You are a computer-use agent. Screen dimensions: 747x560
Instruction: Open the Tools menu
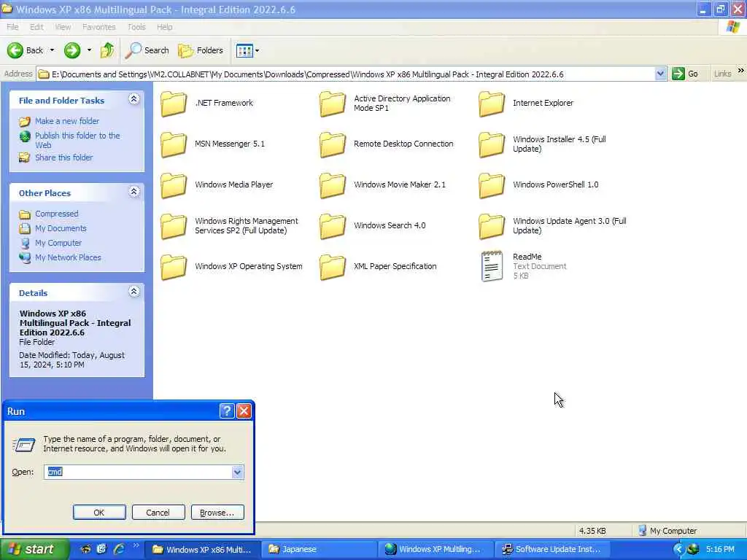136,27
